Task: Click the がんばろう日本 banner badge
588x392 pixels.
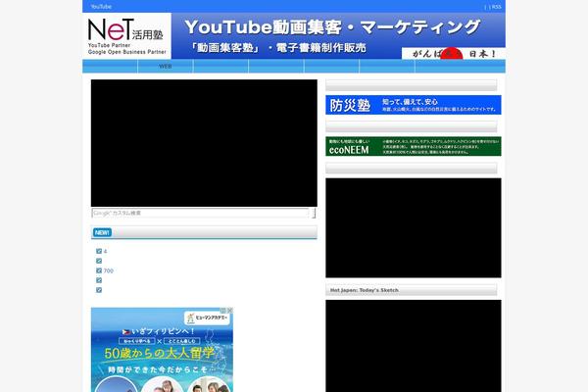Action: (454, 53)
